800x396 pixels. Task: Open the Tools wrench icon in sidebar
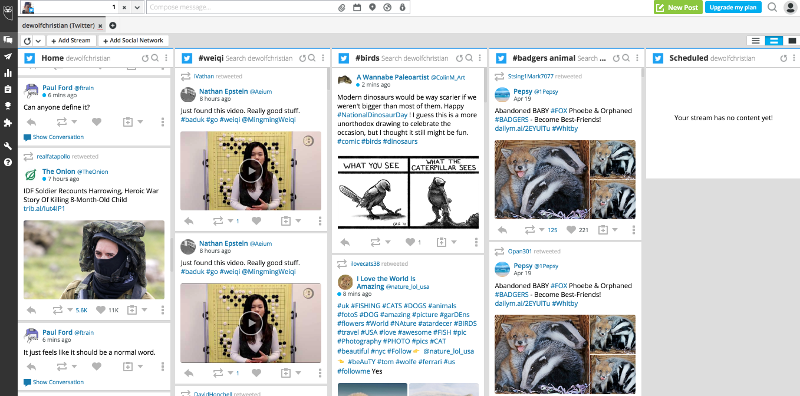(8, 146)
